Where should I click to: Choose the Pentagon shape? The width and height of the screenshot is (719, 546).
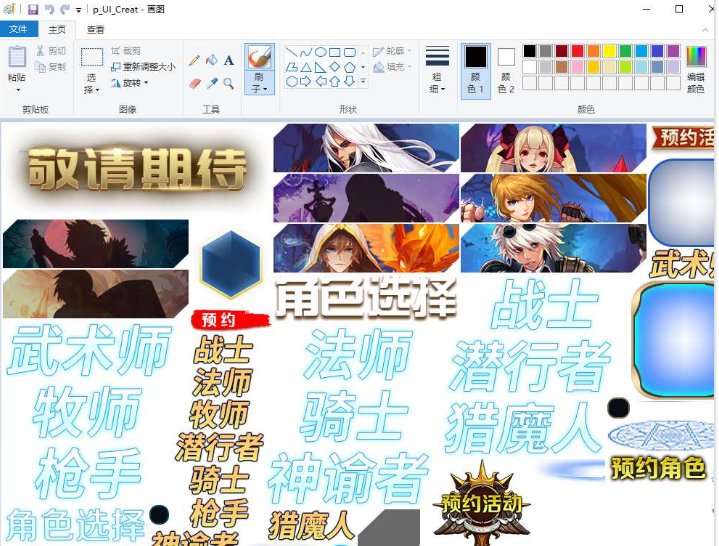[349, 67]
